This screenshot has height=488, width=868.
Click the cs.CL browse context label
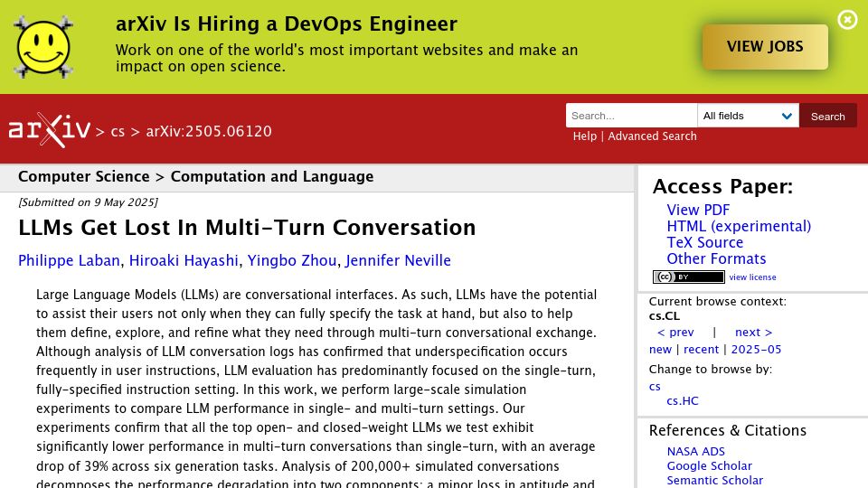pyautogui.click(x=664, y=316)
